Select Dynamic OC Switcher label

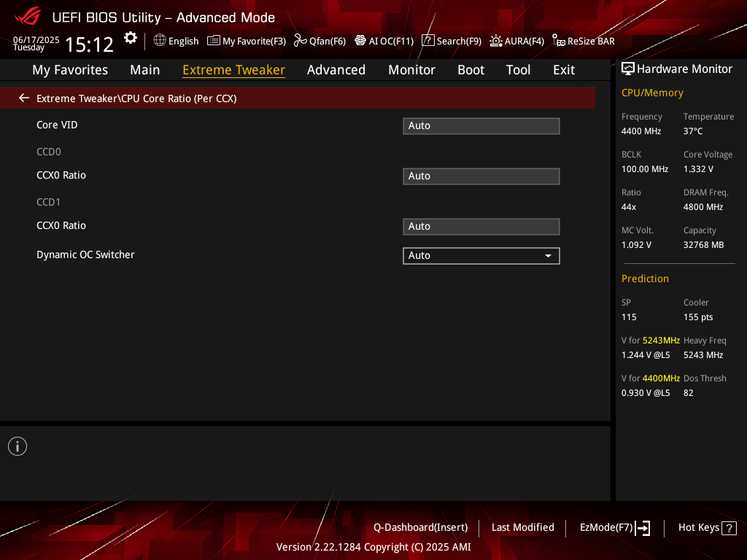85,254
